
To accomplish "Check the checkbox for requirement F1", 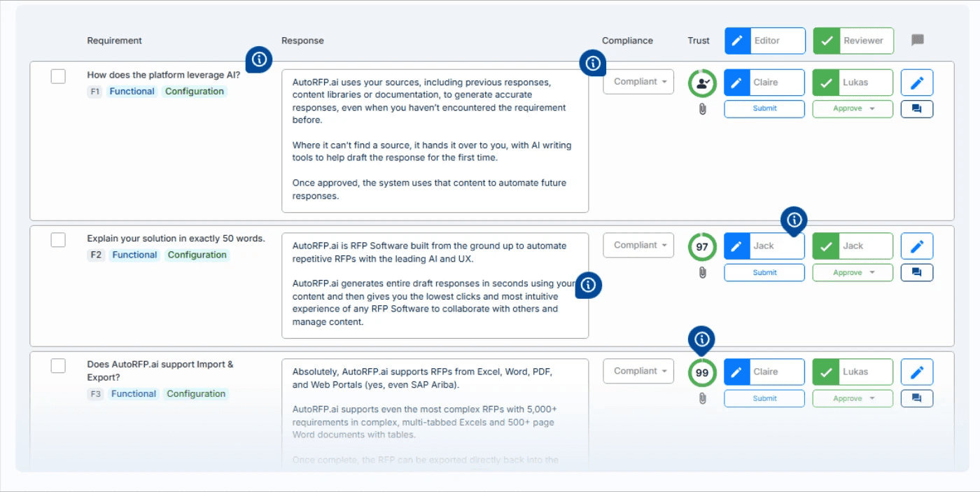I will [x=58, y=76].
